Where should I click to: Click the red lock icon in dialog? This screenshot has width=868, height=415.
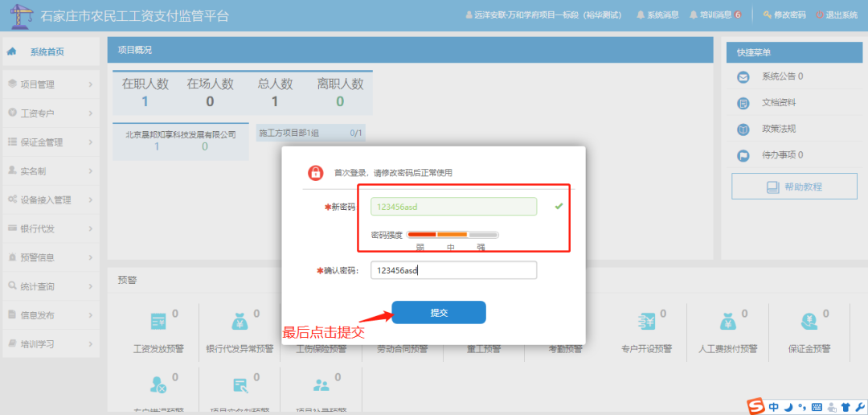[316, 172]
